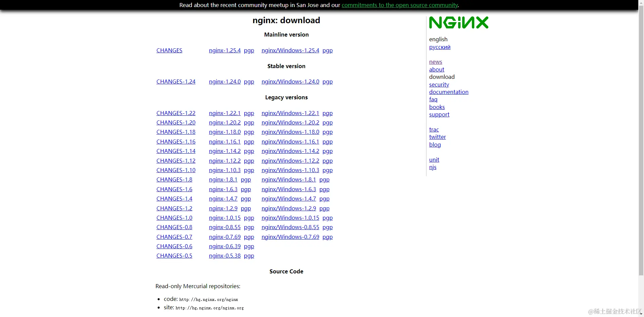Screen dimensions: 644x317
Task: Open pgp signature for nginx-1.8.1
Action: point(246,179)
